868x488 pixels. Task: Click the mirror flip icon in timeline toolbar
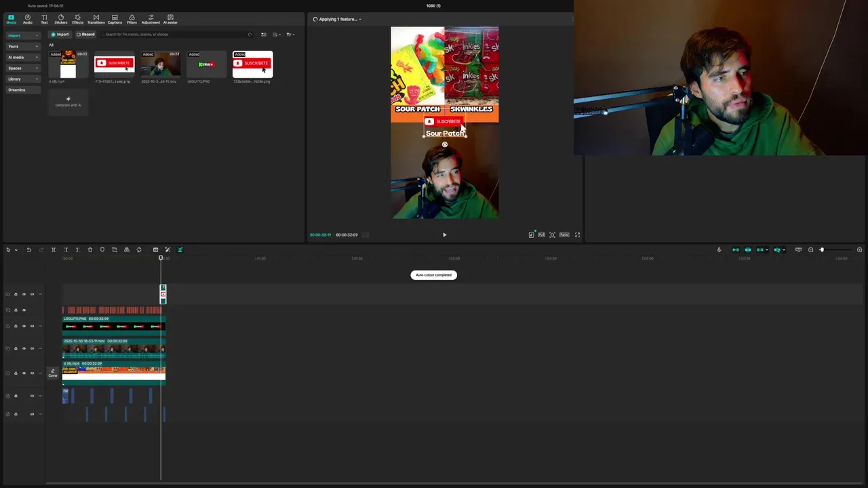tap(127, 250)
